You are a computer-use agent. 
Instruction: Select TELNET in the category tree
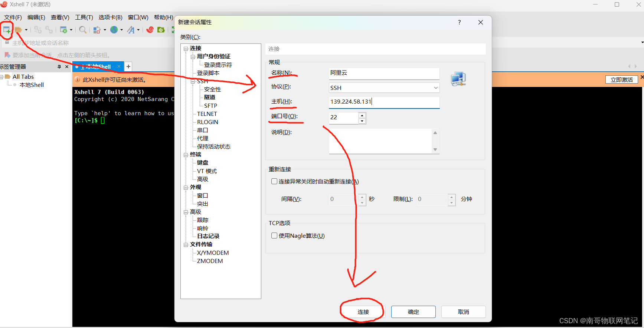pos(207,114)
